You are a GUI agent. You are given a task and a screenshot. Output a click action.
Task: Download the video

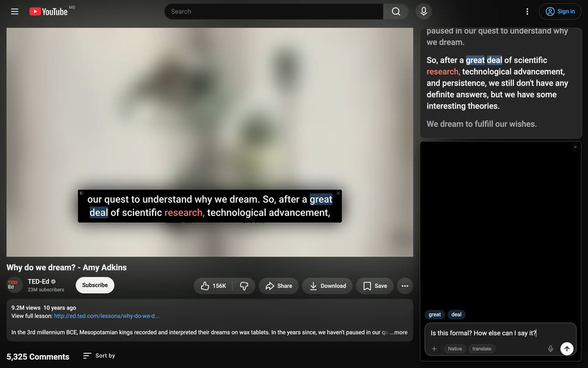pos(327,286)
